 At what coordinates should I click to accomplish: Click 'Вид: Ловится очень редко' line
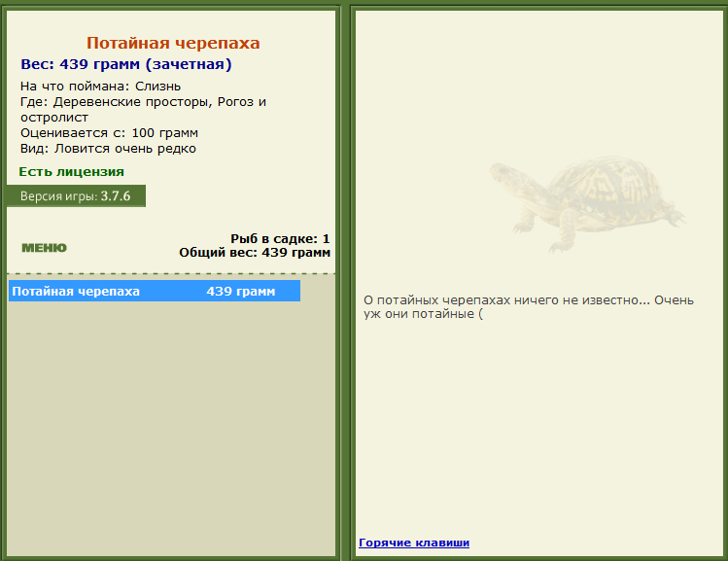[108, 149]
